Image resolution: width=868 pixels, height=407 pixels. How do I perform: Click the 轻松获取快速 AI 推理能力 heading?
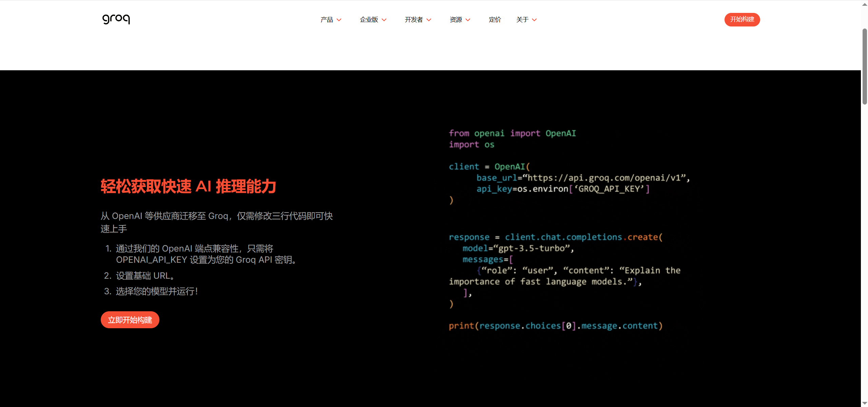tap(188, 186)
